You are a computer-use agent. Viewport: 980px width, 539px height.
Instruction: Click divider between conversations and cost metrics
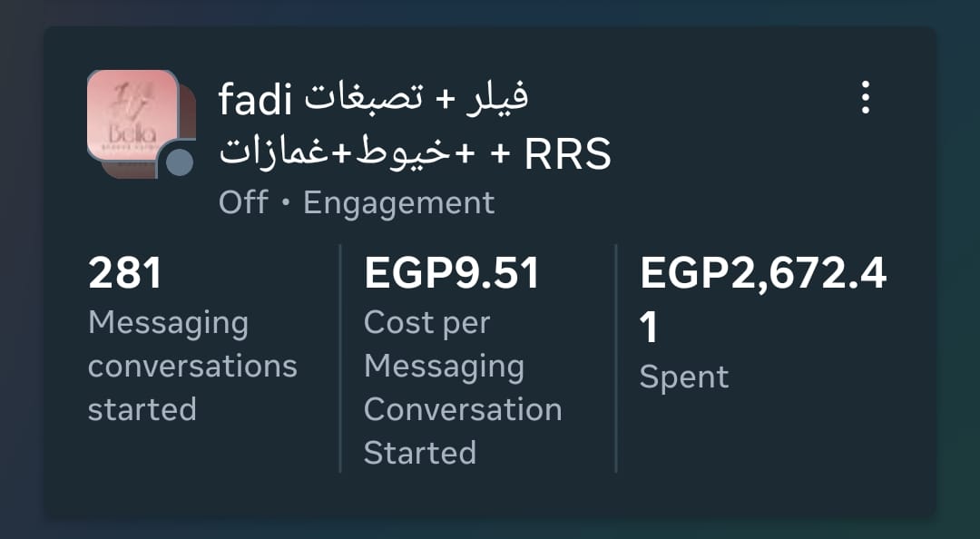point(340,358)
